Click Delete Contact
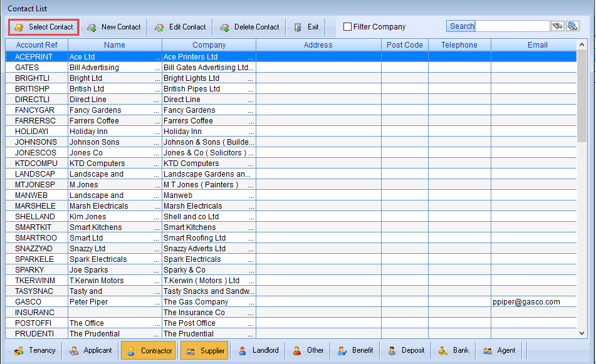The height and width of the screenshot is (364, 596). coord(249,27)
